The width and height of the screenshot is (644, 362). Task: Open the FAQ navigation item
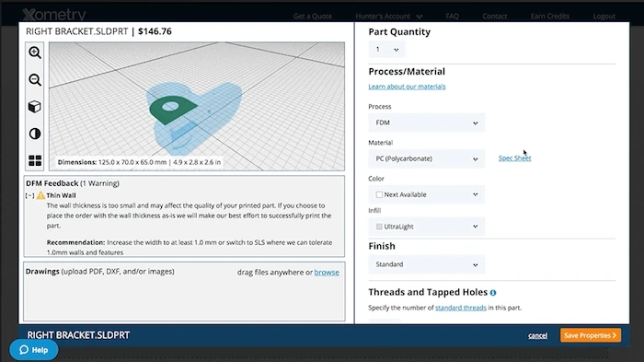point(452,17)
